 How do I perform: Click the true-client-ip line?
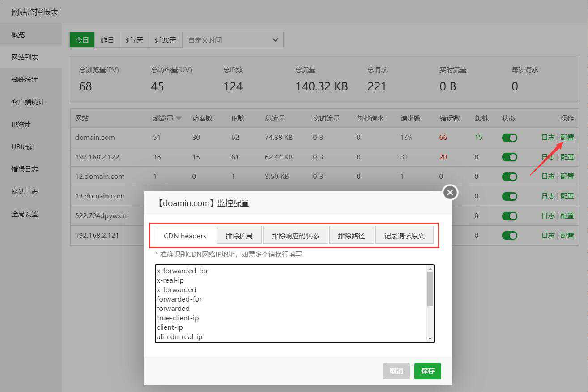(x=178, y=318)
